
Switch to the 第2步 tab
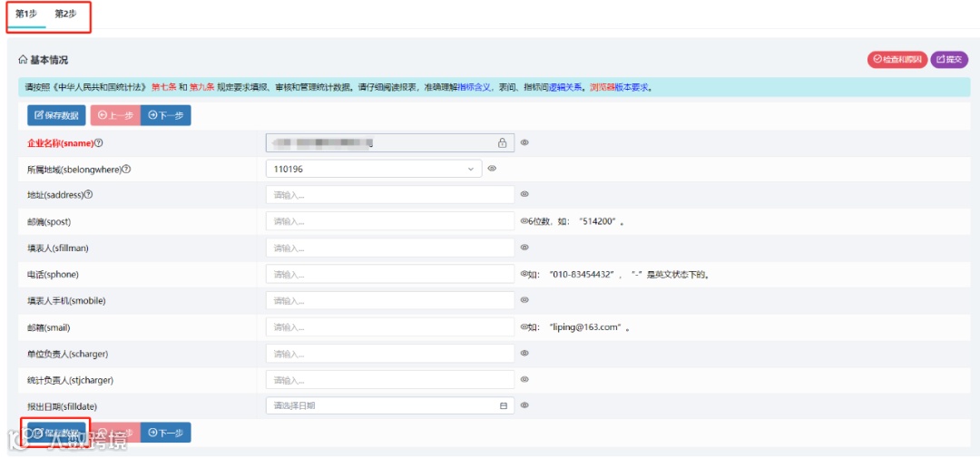coord(65,15)
